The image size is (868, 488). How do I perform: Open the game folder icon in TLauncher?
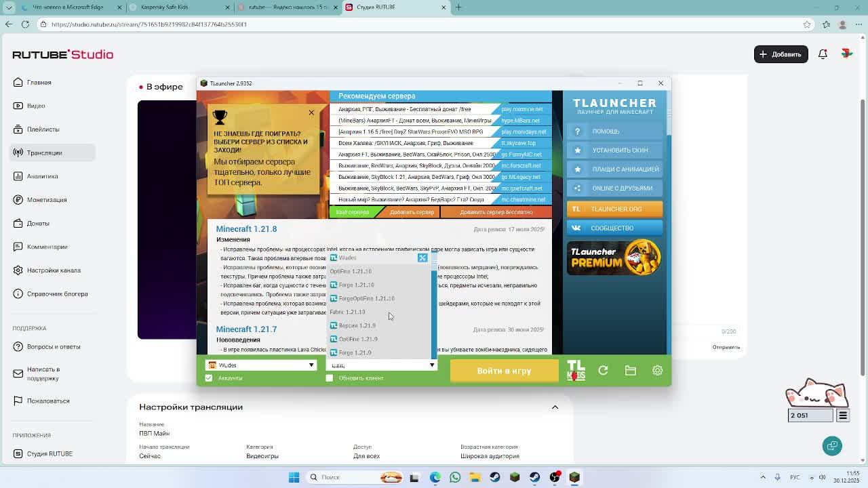[631, 370]
